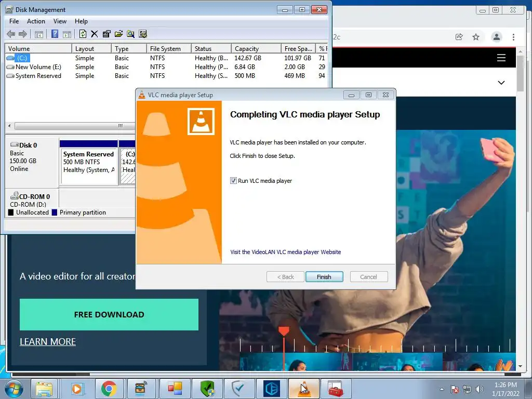
Task: Click the FREE DOWNLOAD button
Action: tap(109, 314)
